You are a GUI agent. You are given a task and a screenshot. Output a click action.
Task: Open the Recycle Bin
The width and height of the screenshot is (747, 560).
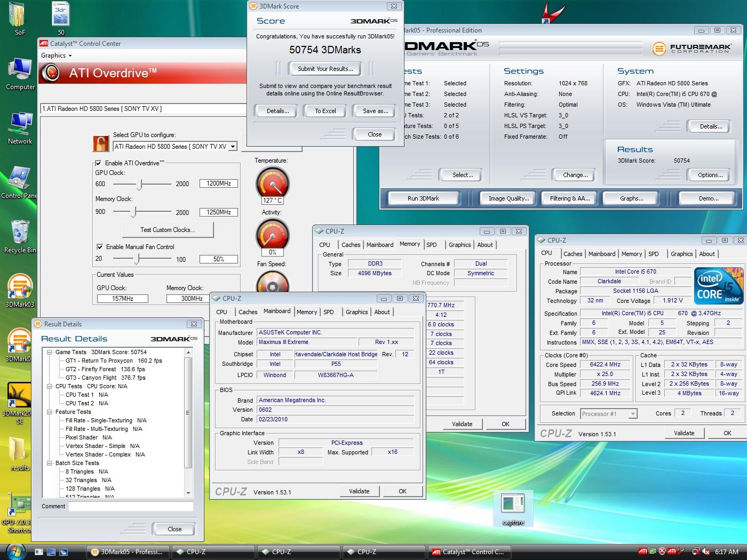click(20, 237)
